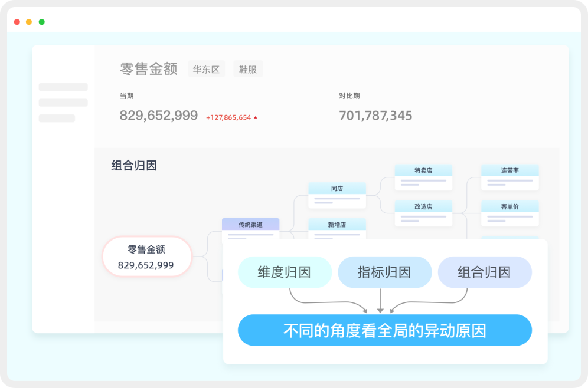Select the 鞋服 filter tag

[x=248, y=69]
